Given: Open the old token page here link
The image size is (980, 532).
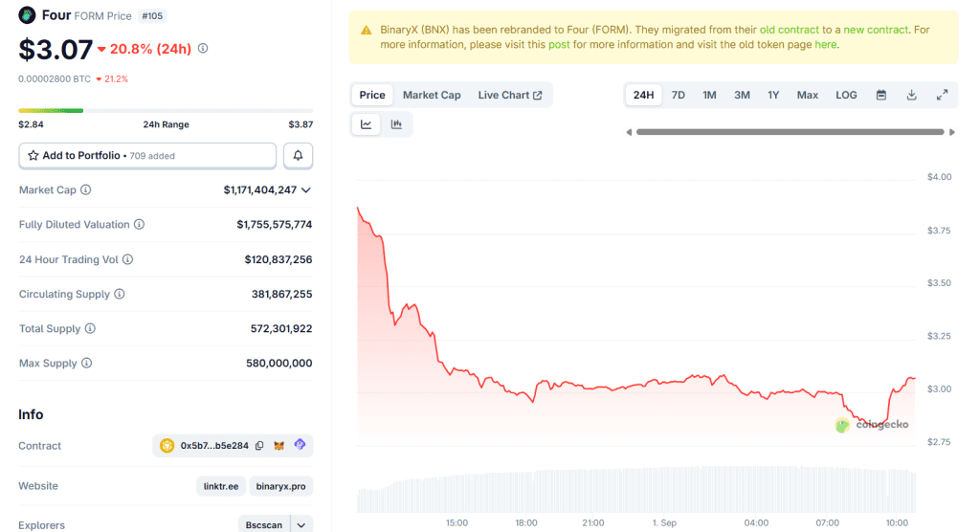Looking at the screenshot, I should (x=825, y=44).
